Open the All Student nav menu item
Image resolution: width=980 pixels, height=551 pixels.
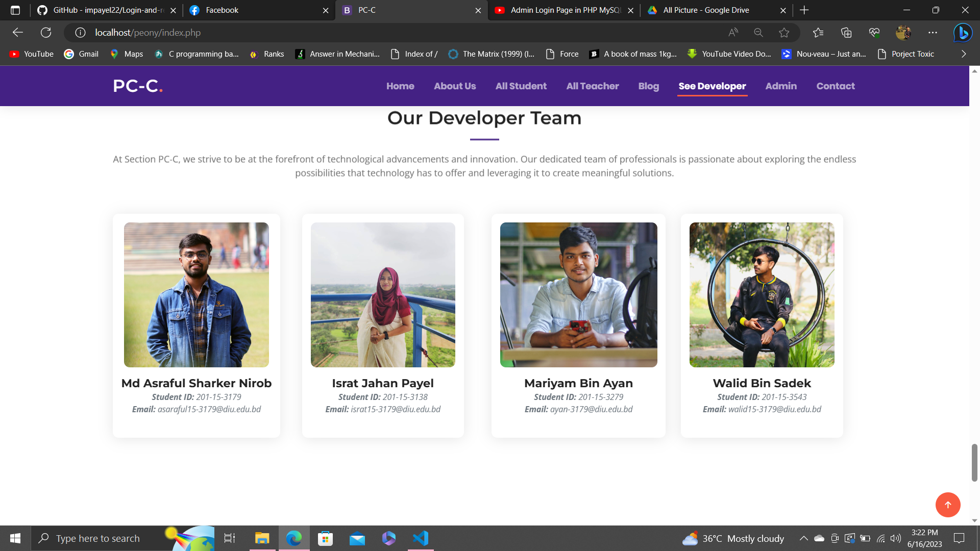coord(521,86)
